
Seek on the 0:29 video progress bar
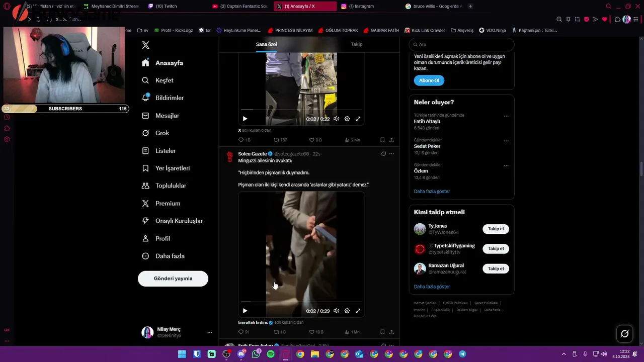[301, 302]
